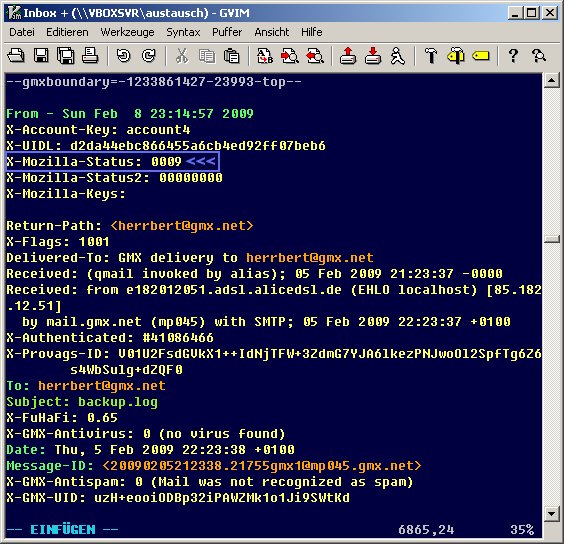Cut selection using the scissors icon
This screenshot has height=544, width=564.
(182, 56)
